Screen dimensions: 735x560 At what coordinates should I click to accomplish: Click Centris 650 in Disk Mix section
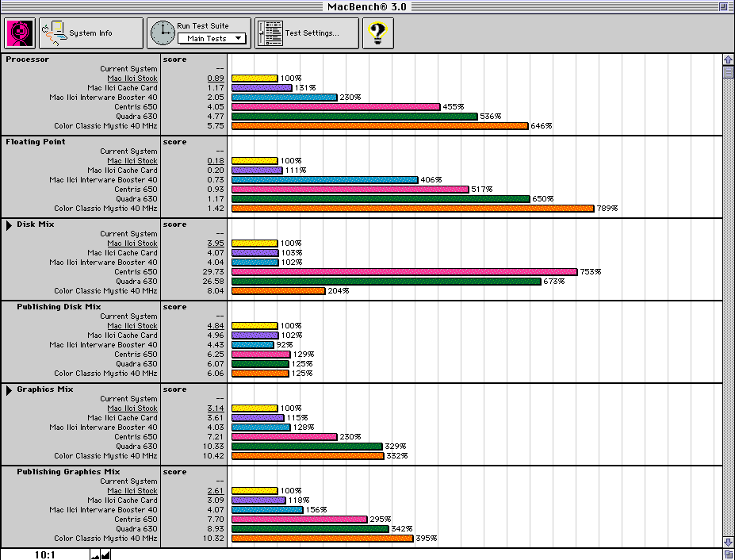[136, 272]
